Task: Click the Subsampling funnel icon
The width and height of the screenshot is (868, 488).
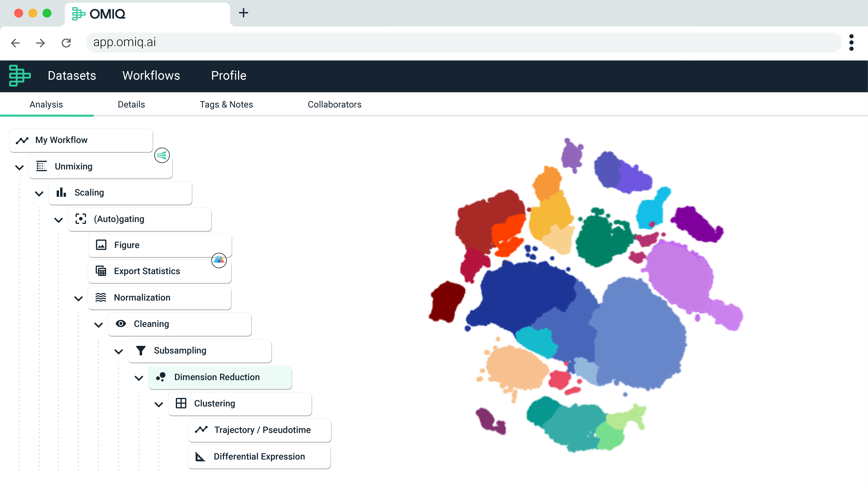Action: (141, 351)
